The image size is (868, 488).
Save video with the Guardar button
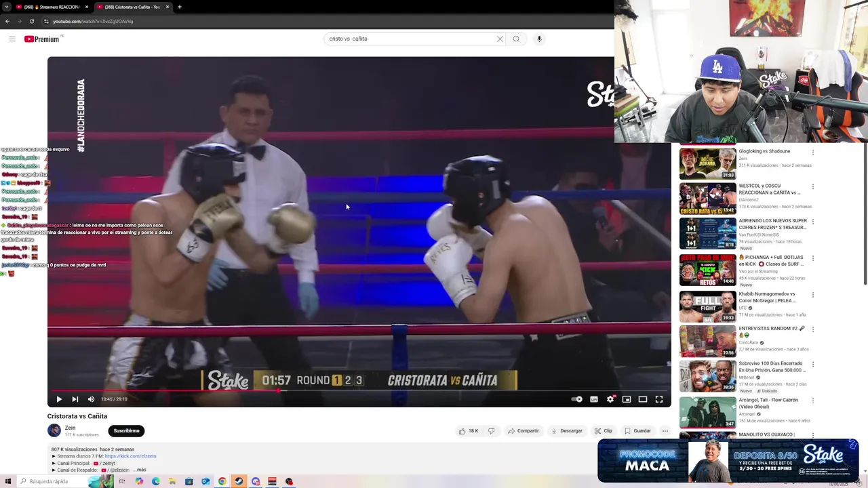pyautogui.click(x=638, y=431)
